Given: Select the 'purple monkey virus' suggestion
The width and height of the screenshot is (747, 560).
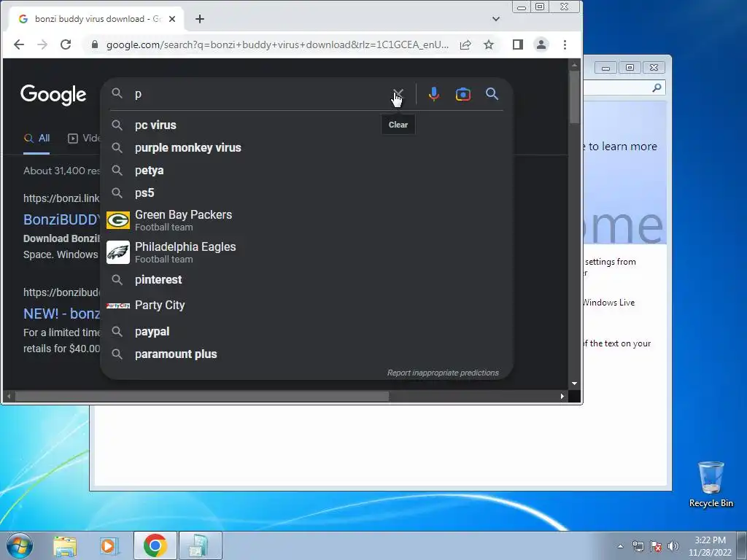Looking at the screenshot, I should click(307, 147).
